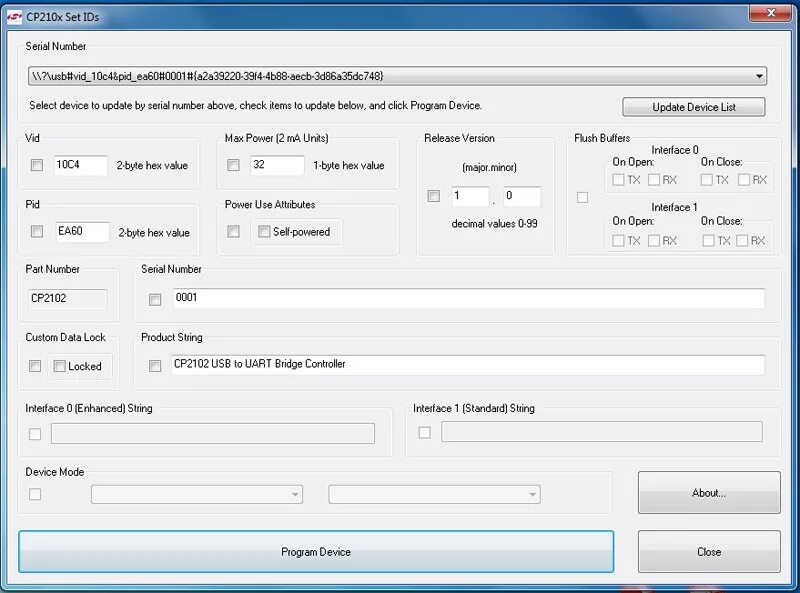Viewport: 800px width, 593px height.
Task: Toggle Interface 1 On Close RX checkbox
Action: pyautogui.click(x=742, y=240)
